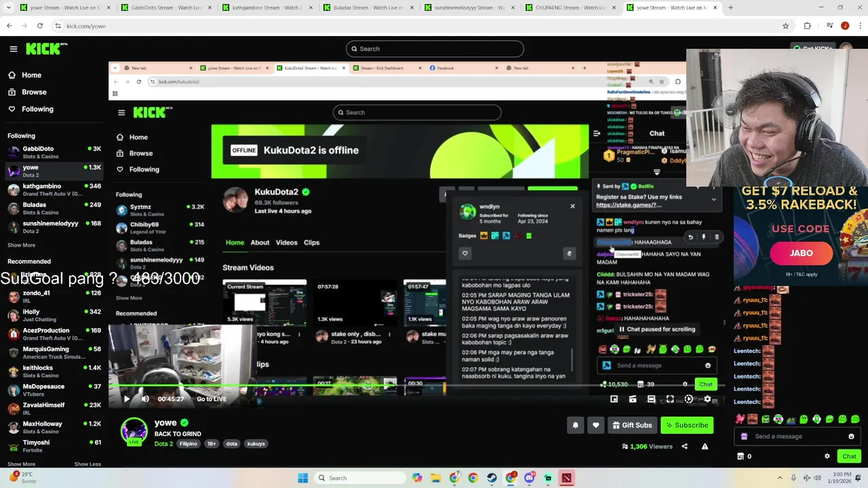868x488 pixels.
Task: Open Buladas channel in Following list
Action: point(53,208)
